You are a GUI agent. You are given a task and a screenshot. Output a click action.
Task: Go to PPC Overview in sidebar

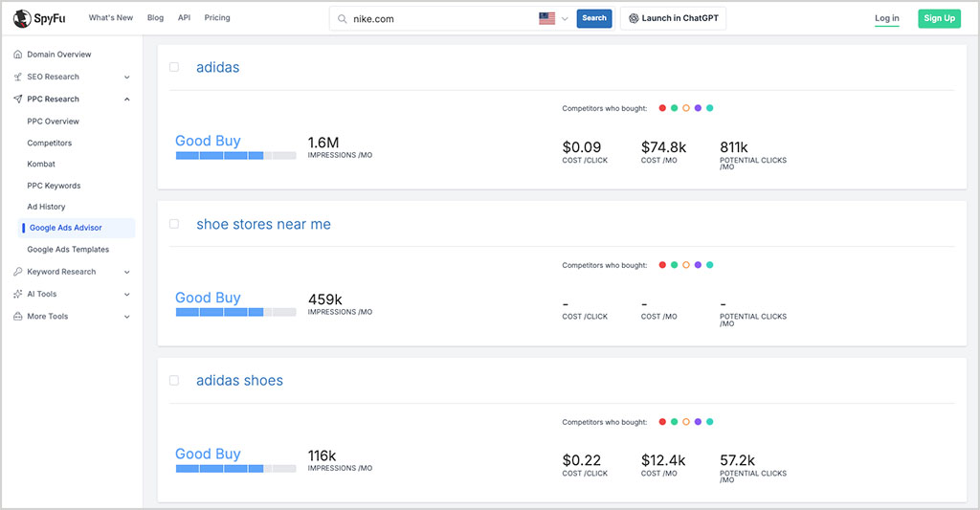click(x=54, y=122)
